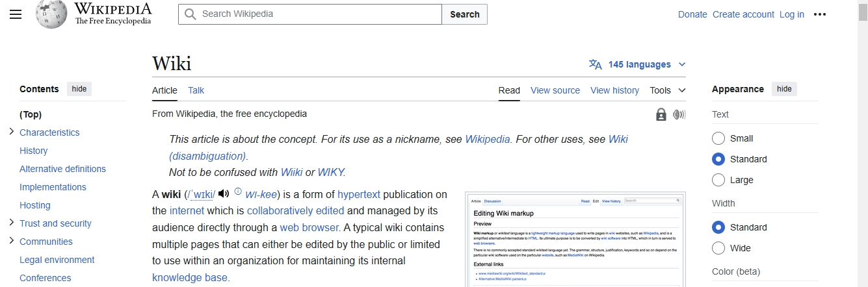Go to (Top) in Contents
Viewport: 868px width, 287px height.
point(31,114)
